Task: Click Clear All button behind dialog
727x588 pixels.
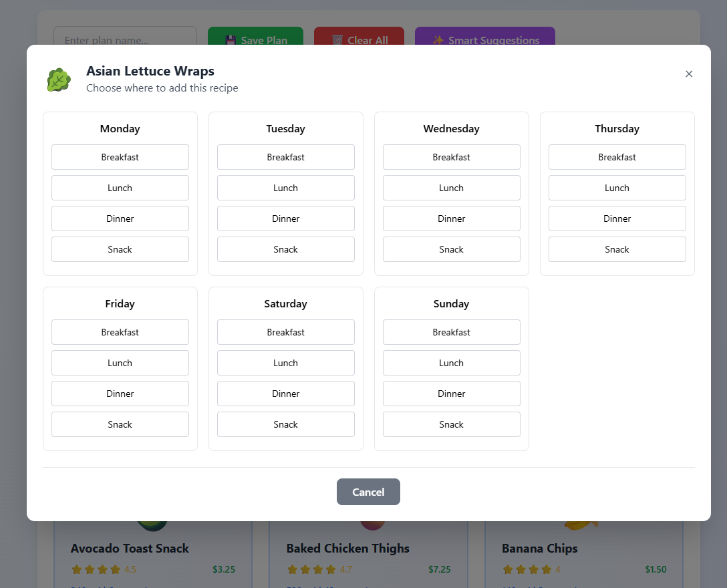Action: tap(359, 37)
